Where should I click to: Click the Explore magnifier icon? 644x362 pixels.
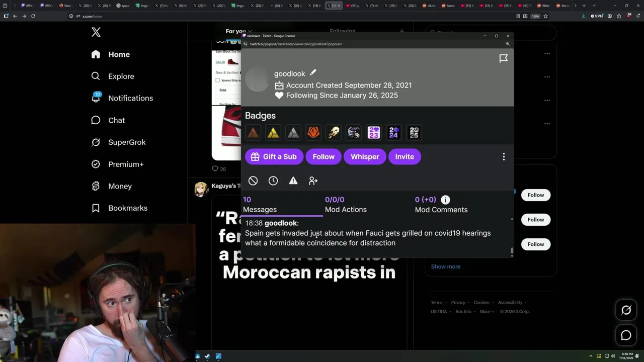tap(96, 76)
